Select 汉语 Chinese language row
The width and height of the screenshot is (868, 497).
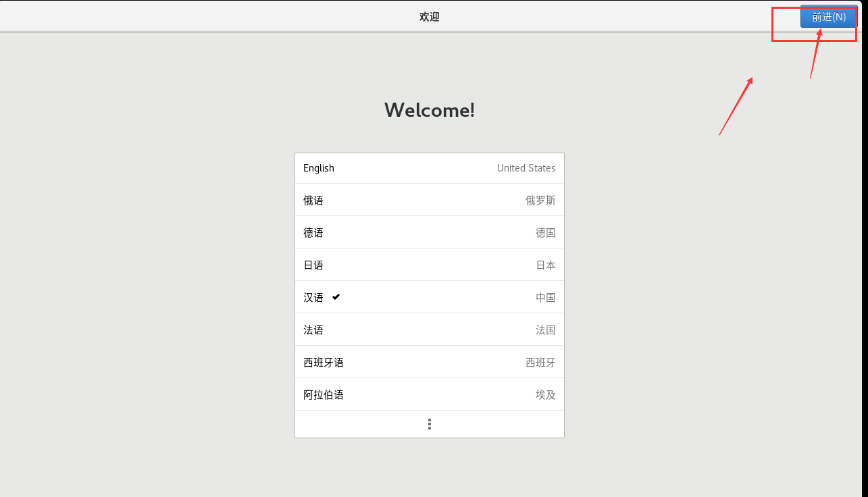pyautogui.click(x=430, y=298)
